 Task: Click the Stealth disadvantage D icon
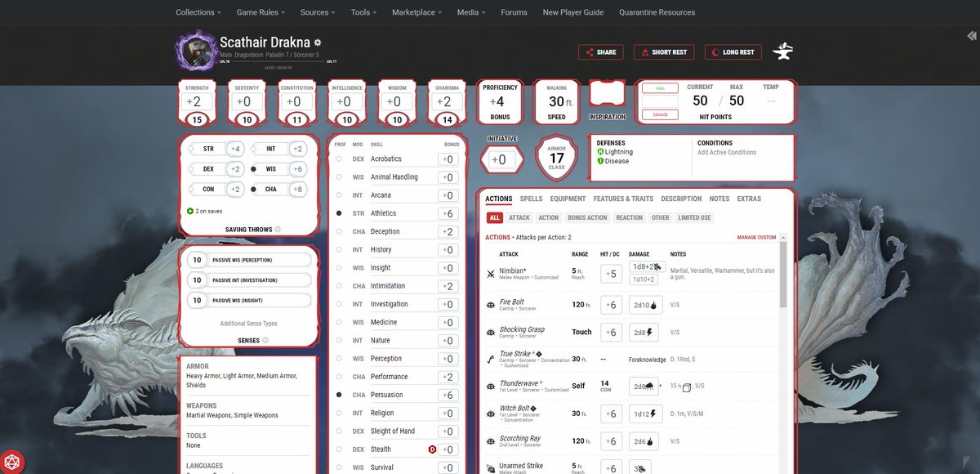[432, 449]
